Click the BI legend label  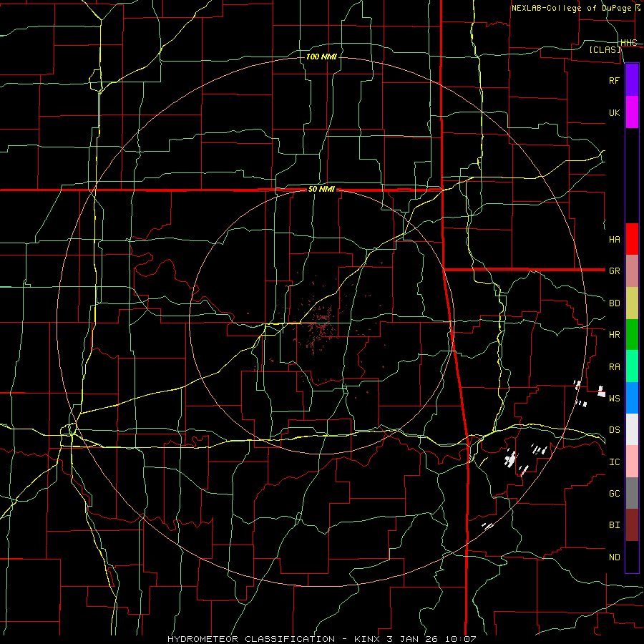pyautogui.click(x=614, y=525)
